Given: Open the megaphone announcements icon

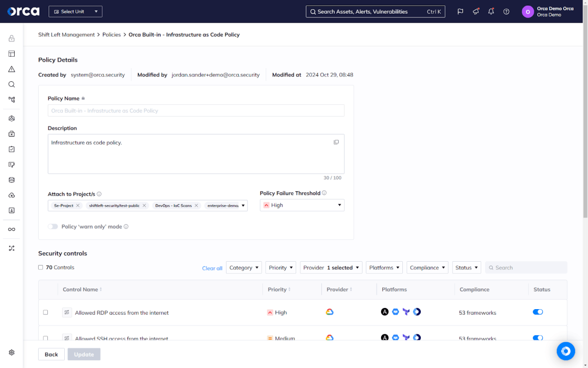Looking at the screenshot, I should point(476,11).
